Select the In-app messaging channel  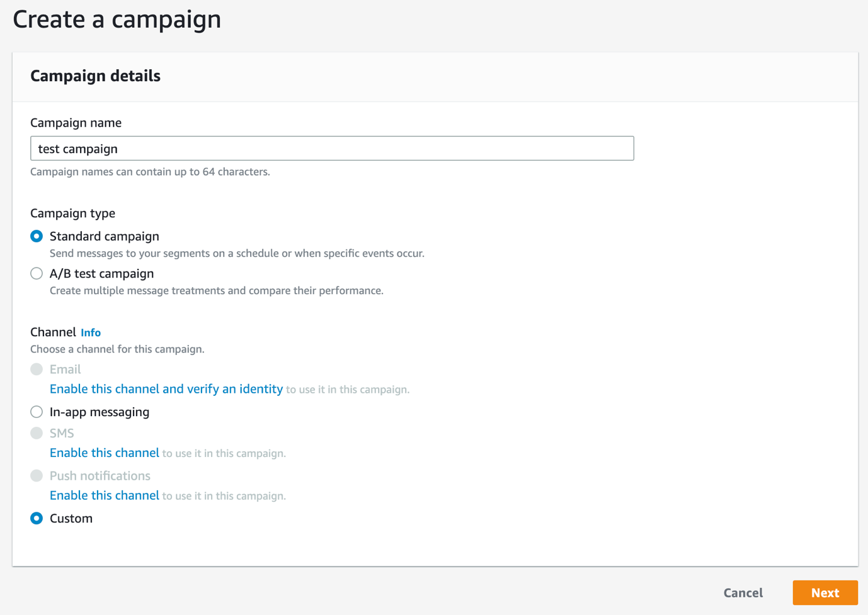(37, 412)
